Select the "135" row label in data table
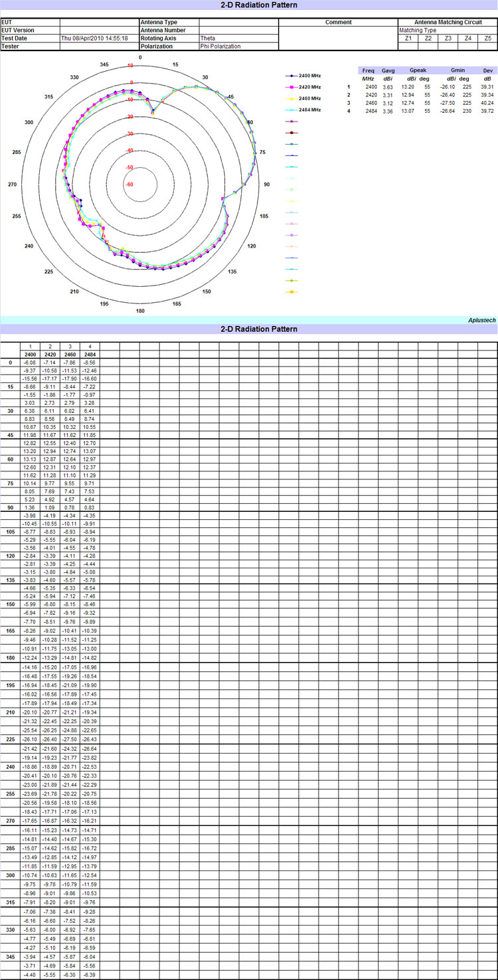Image resolution: width=498 pixels, height=980 pixels. (11, 580)
